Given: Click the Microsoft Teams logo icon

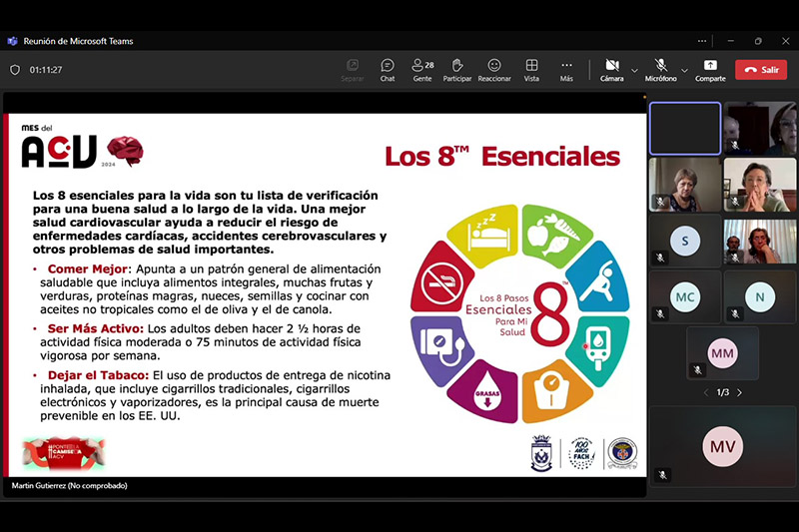Looking at the screenshot, I should [12, 41].
